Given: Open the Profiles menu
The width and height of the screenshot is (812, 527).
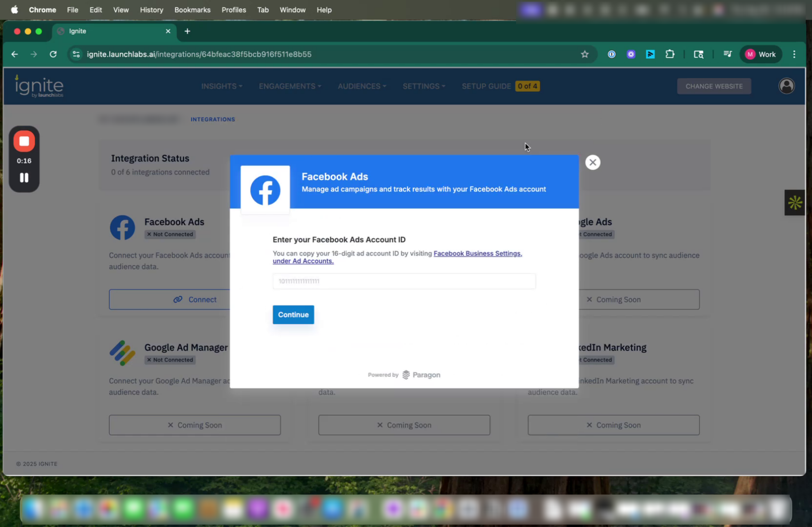Looking at the screenshot, I should [234, 10].
